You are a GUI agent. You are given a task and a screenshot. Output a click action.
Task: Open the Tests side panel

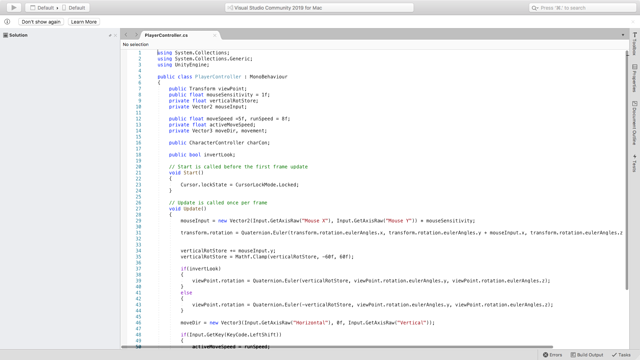click(x=635, y=163)
